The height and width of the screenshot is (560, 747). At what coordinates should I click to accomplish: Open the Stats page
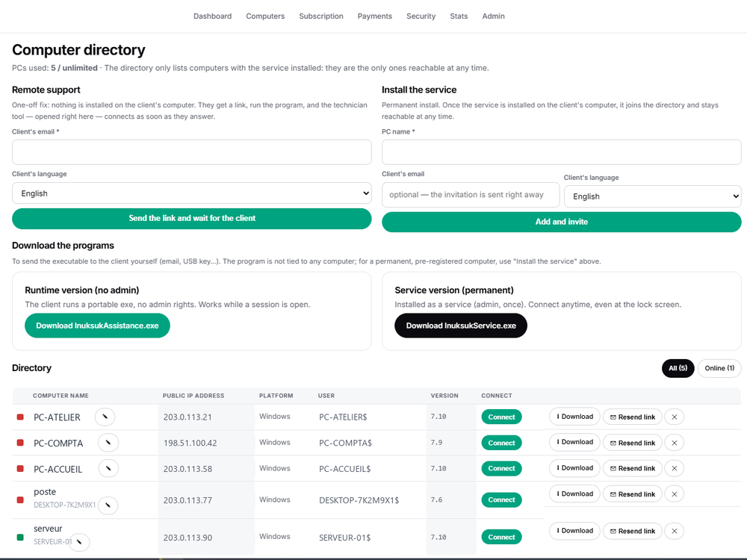459,16
